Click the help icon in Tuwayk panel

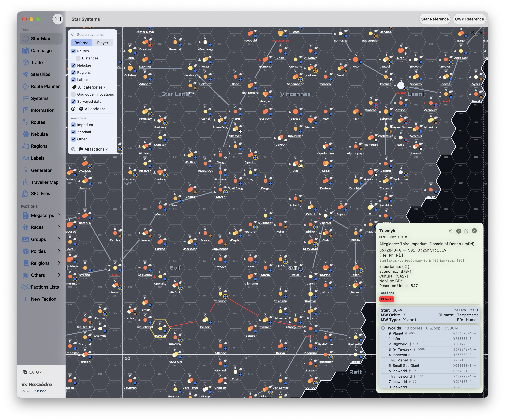coord(459,231)
